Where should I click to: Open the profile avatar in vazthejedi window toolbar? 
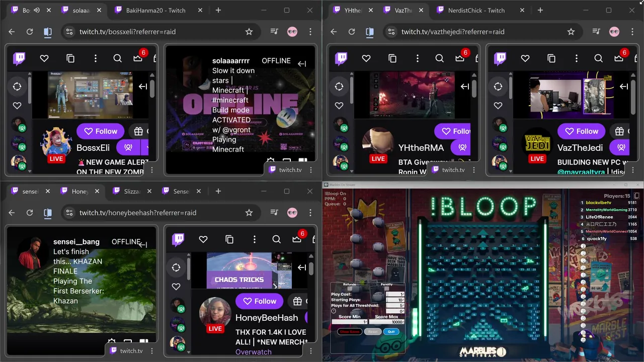coord(614,32)
